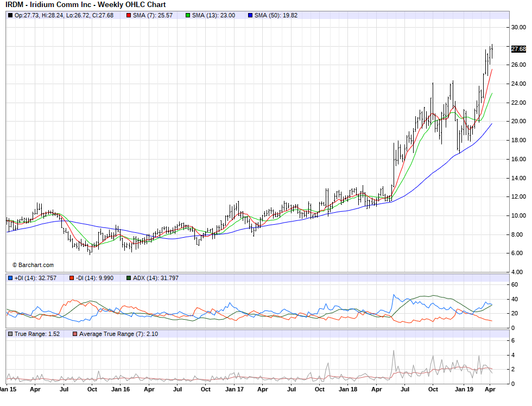Image resolution: width=532 pixels, height=406 pixels.
Task: Click the 24.00 price axis label
Action: 518,84
